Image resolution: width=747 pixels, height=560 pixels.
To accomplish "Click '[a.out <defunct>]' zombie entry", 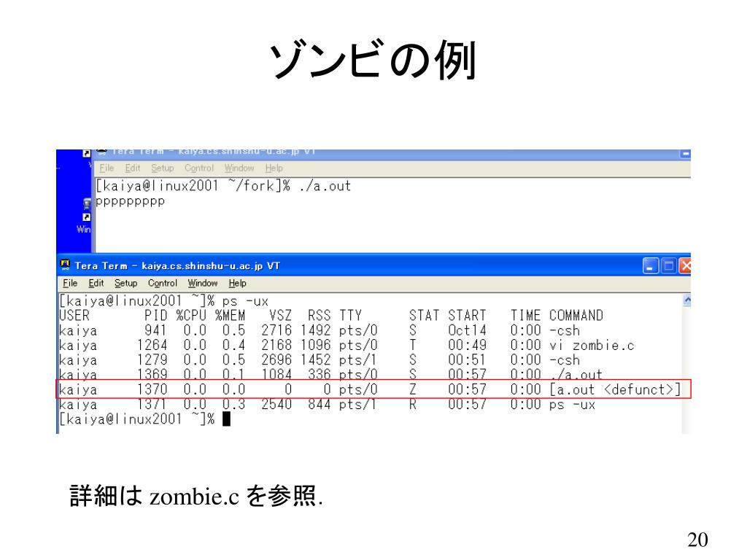I will pos(615,389).
